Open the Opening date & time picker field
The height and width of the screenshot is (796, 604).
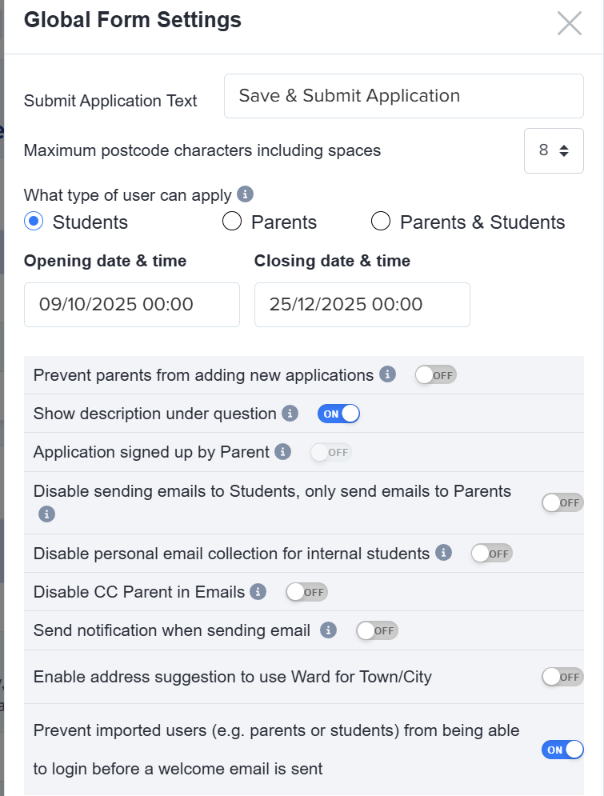[x=132, y=305]
